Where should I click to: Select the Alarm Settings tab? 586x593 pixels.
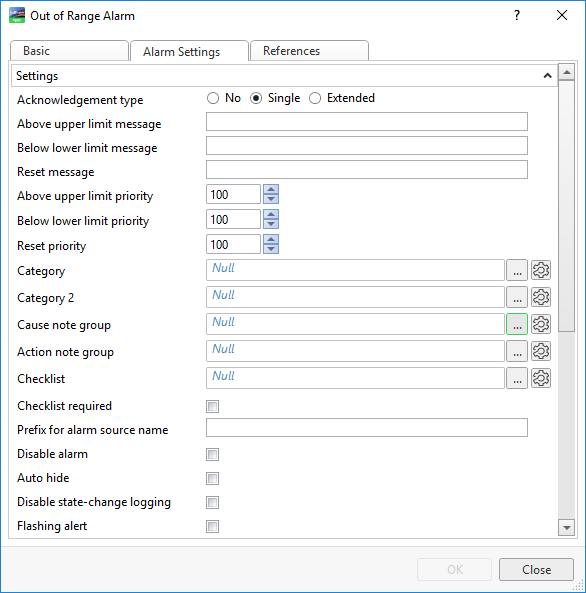click(189, 51)
